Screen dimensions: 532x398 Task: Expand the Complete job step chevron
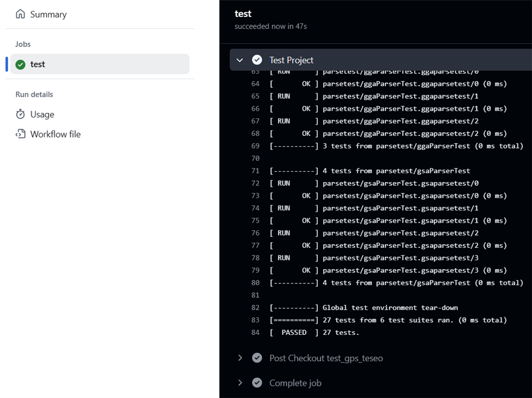pos(239,383)
